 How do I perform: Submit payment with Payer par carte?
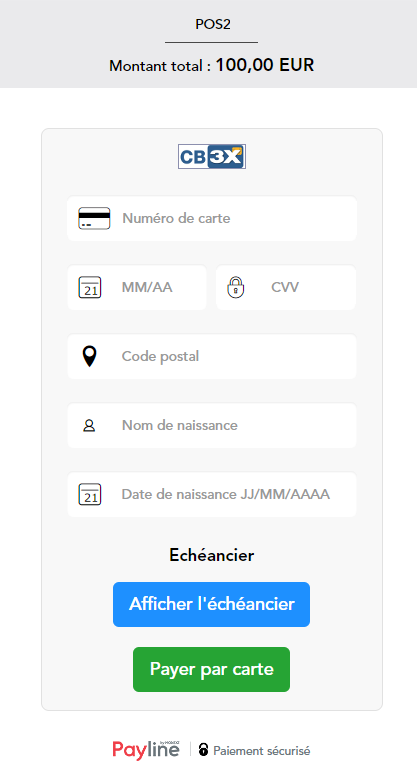click(x=212, y=669)
